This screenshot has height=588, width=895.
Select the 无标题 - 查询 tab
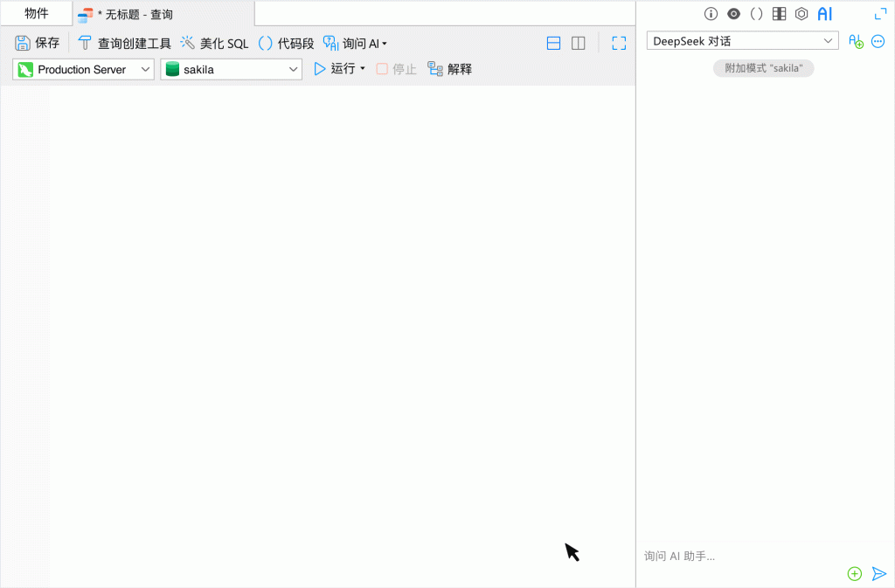[138, 15]
